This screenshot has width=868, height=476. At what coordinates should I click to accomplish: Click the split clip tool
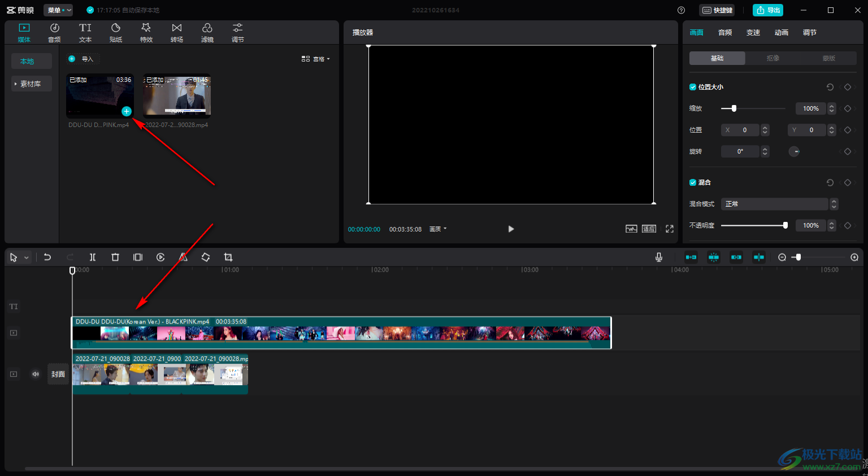click(93, 257)
